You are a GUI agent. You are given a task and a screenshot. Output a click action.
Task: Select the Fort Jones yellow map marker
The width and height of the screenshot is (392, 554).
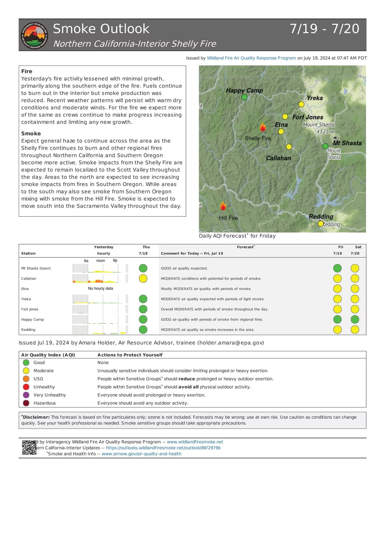pos(285,117)
